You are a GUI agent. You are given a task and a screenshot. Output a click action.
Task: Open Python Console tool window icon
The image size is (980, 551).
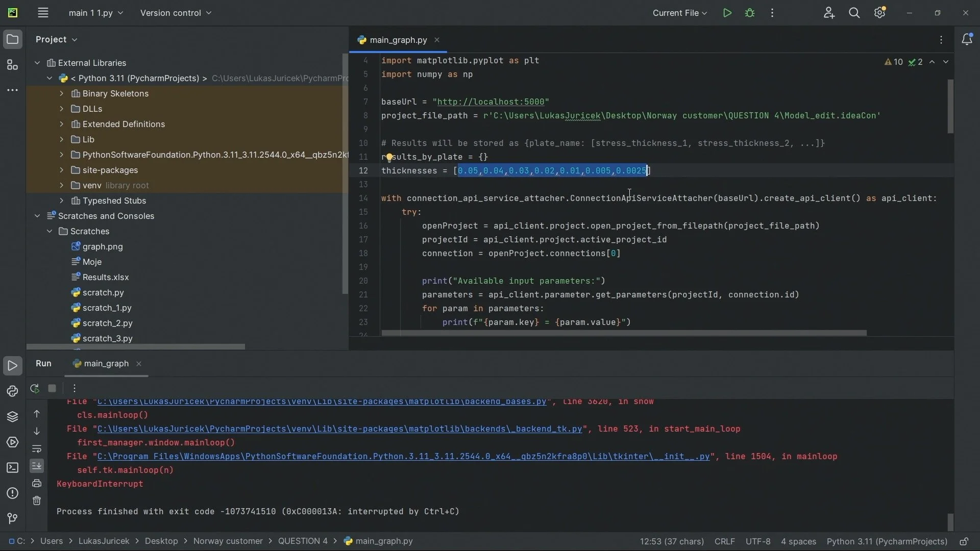12,391
